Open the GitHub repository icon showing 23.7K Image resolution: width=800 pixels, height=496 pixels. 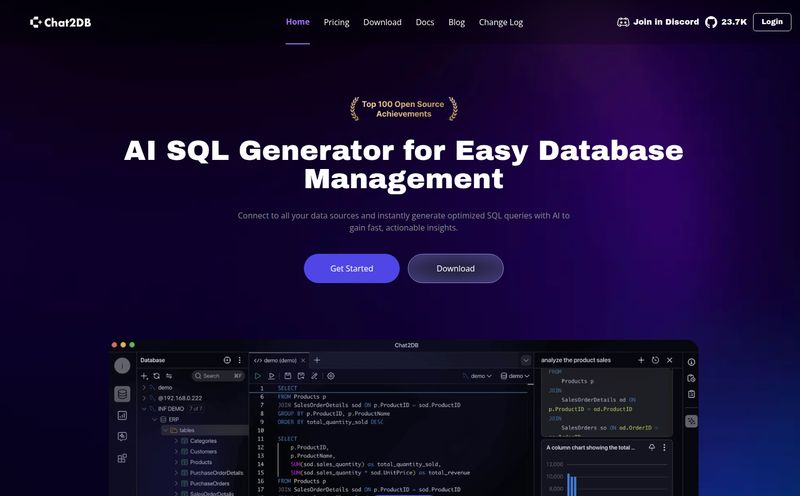711,22
